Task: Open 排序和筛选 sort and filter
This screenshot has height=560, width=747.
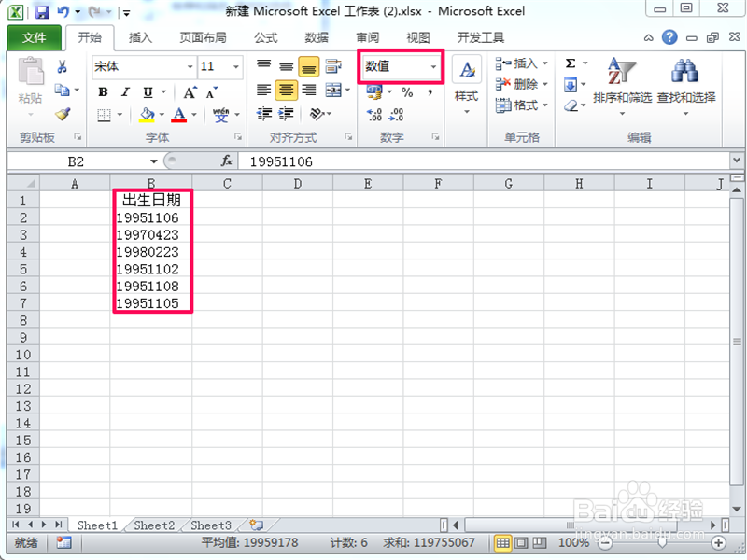Action: [x=622, y=86]
